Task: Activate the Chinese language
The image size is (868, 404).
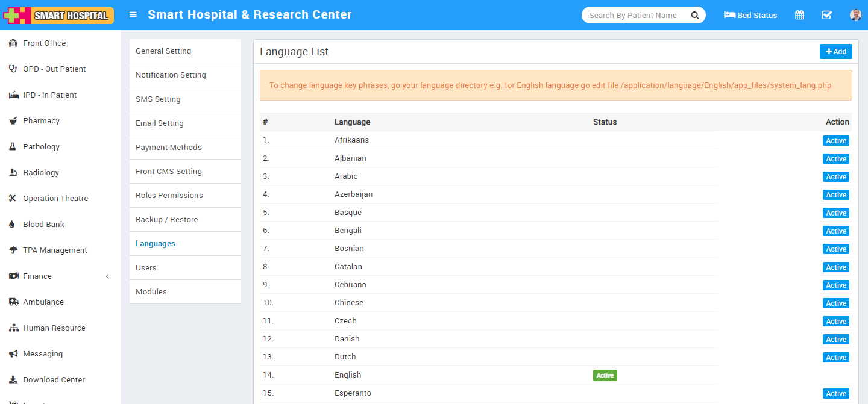Action: pos(835,303)
